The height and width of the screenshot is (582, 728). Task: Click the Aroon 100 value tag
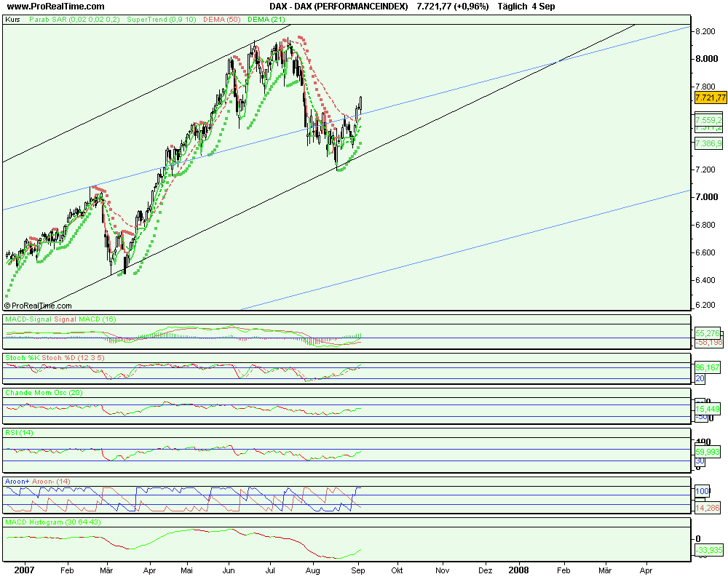pyautogui.click(x=703, y=491)
